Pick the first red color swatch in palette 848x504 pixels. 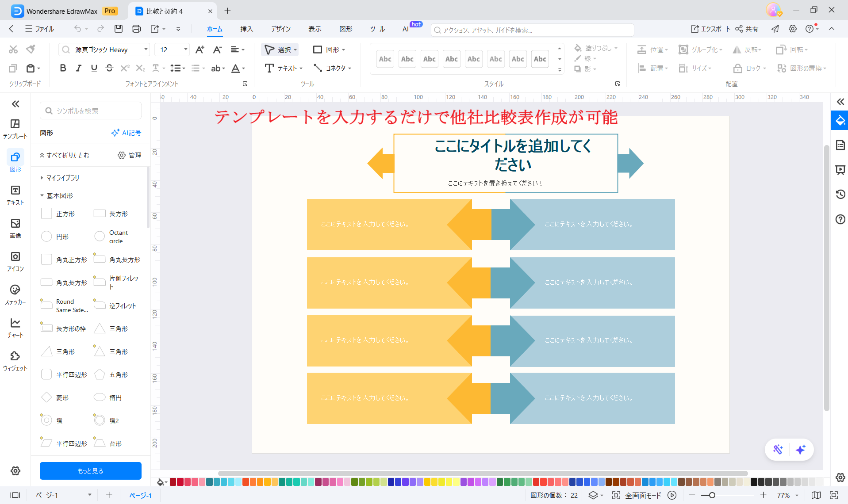click(x=173, y=482)
